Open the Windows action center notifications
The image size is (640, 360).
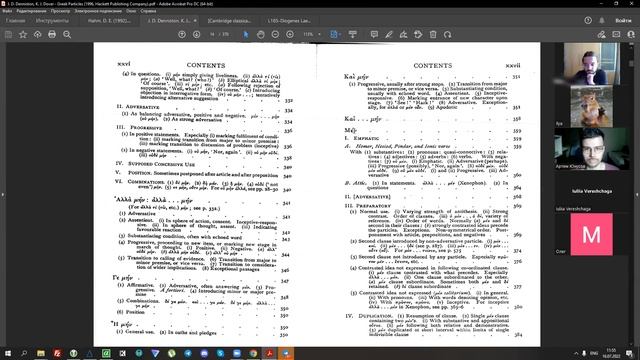(630, 353)
